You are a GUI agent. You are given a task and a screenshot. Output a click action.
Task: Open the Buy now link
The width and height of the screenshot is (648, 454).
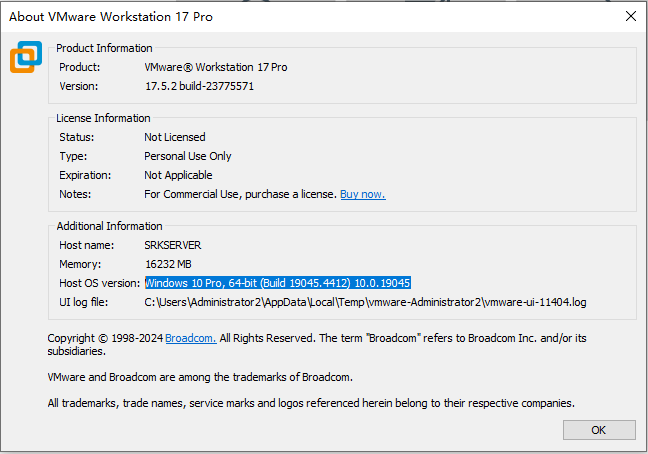363,194
